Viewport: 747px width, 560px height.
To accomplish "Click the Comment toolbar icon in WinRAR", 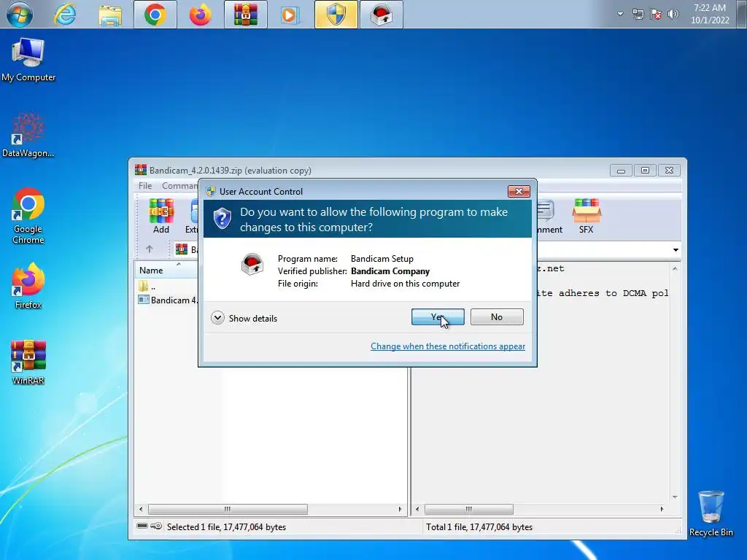I will coord(548,216).
